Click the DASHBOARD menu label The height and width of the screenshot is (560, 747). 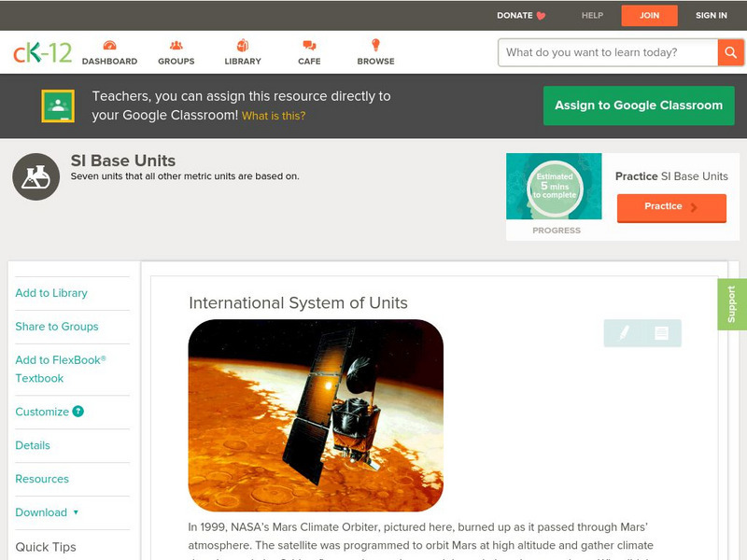109,62
